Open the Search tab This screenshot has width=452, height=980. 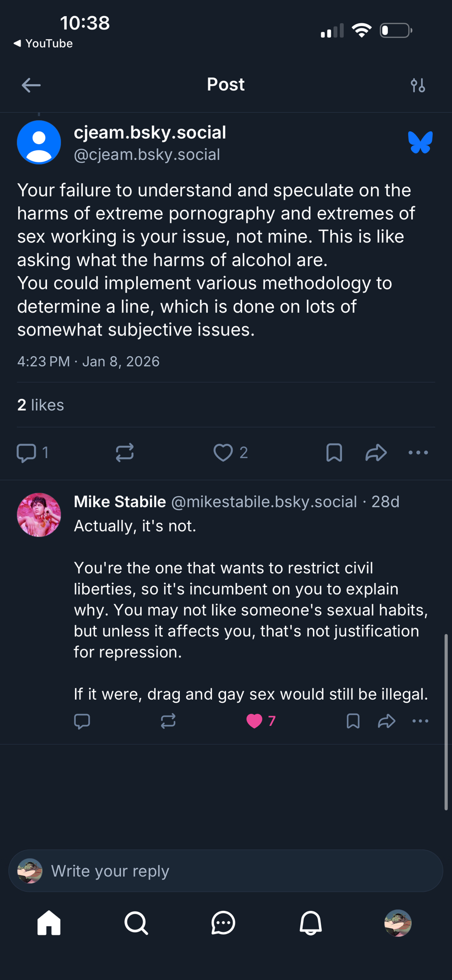tap(136, 923)
